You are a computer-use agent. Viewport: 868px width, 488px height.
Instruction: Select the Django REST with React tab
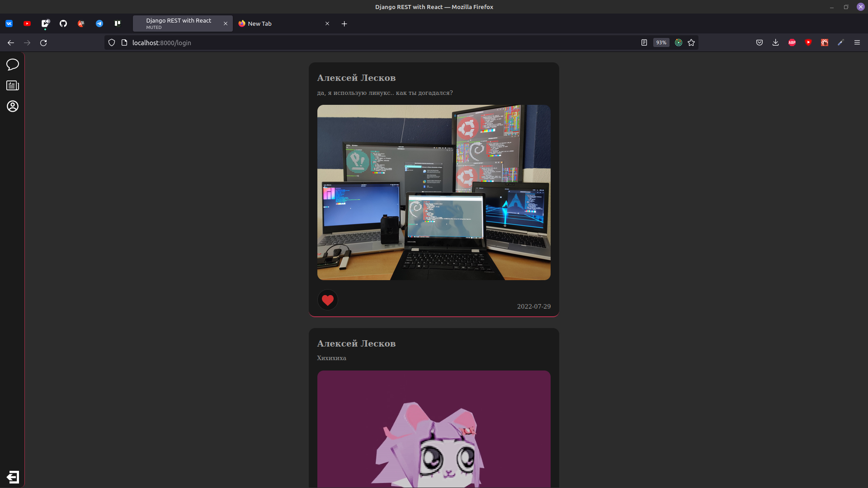click(x=179, y=23)
